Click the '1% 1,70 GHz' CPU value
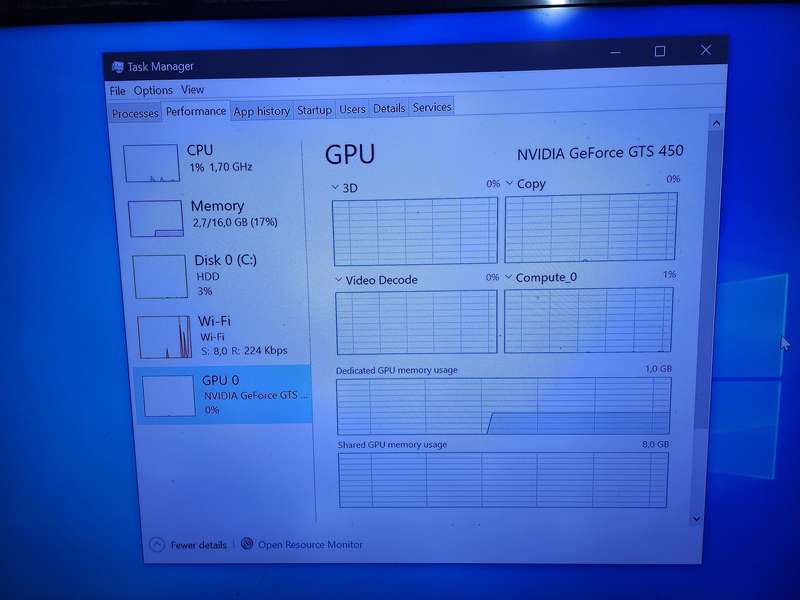Screen dimensions: 800x600 pos(220,167)
